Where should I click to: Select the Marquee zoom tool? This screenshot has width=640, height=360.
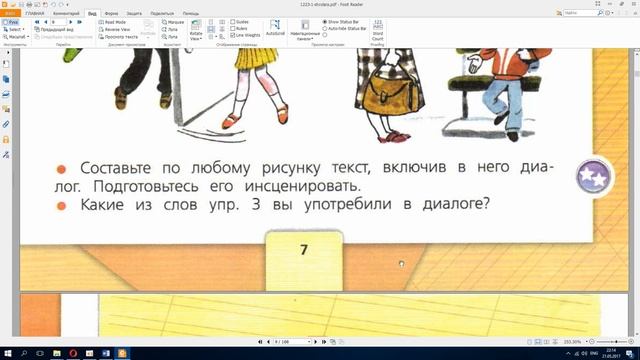173,22
